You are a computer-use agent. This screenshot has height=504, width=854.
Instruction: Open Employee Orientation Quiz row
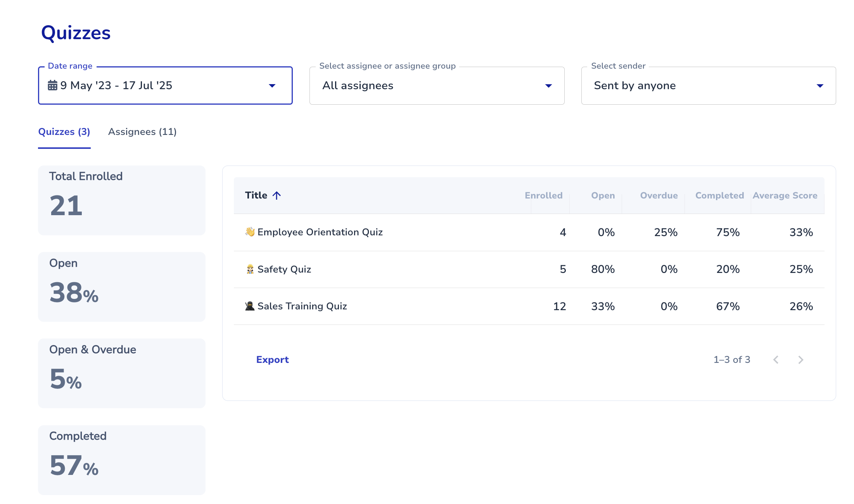point(320,232)
